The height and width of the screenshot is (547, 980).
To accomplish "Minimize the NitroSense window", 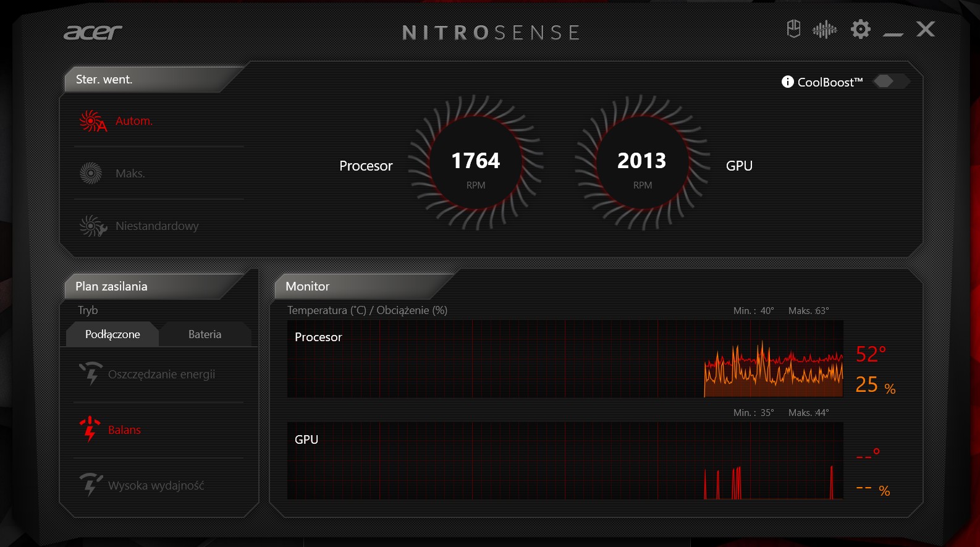I will point(893,34).
